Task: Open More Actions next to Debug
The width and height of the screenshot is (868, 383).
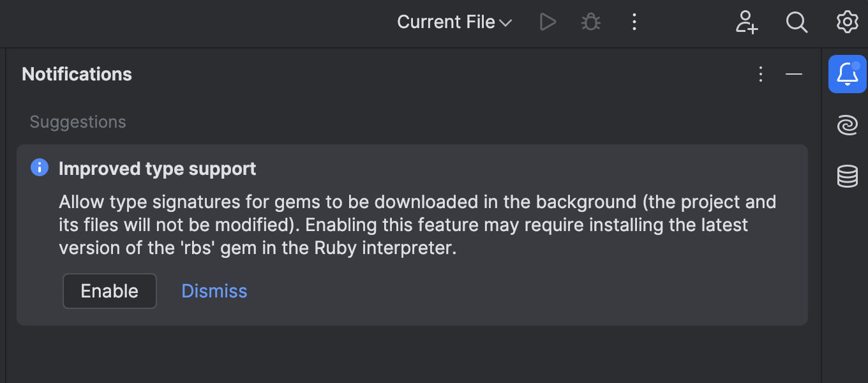Action: [x=634, y=22]
